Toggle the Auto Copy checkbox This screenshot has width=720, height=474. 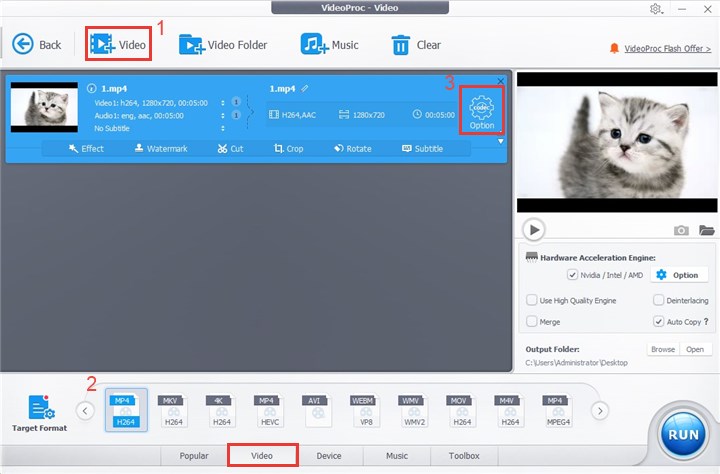pyautogui.click(x=658, y=322)
